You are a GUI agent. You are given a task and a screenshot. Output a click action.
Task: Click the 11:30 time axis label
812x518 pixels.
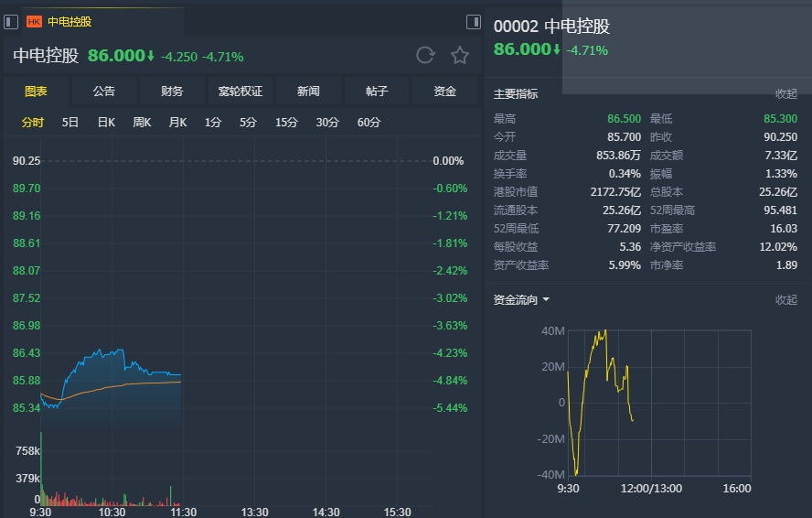tap(183, 512)
